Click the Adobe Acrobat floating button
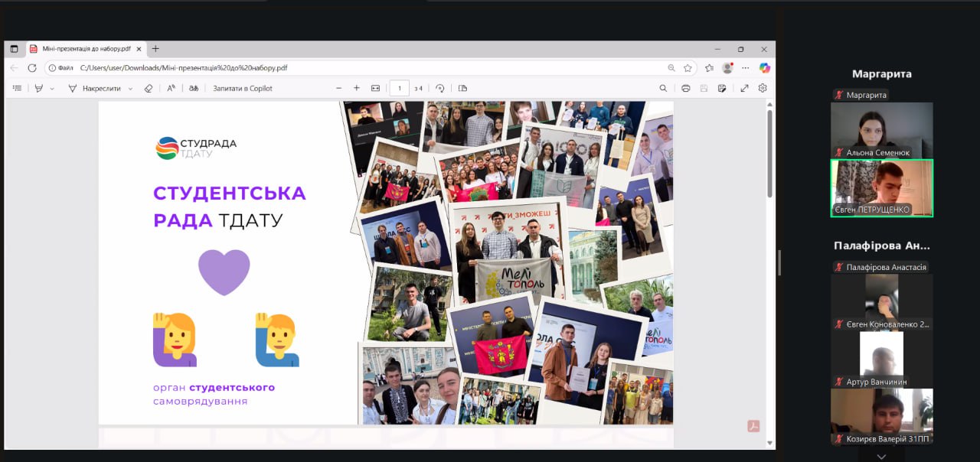 point(753,426)
